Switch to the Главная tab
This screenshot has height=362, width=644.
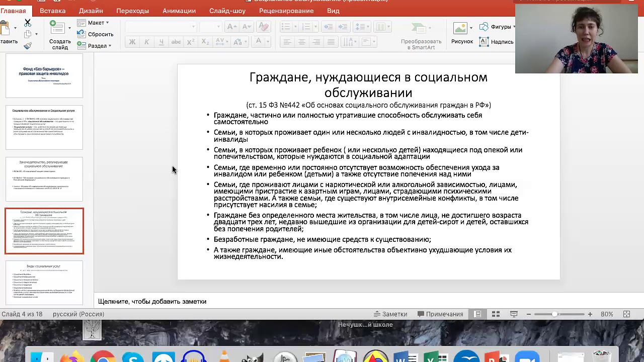(13, 11)
